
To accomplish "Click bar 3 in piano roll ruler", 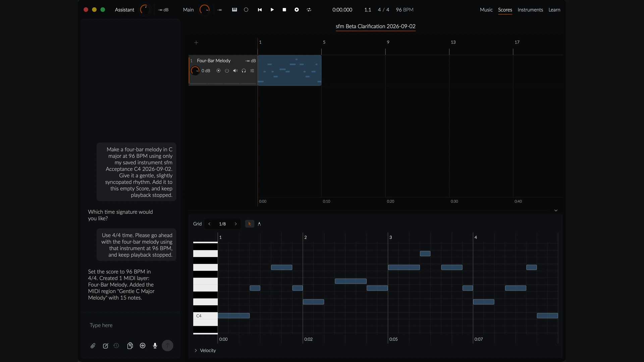I will pos(390,237).
